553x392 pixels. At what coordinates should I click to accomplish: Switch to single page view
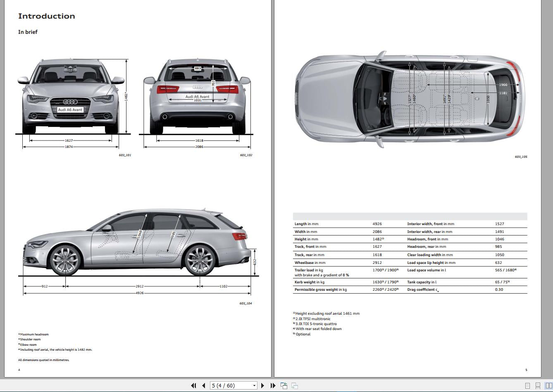527,385
